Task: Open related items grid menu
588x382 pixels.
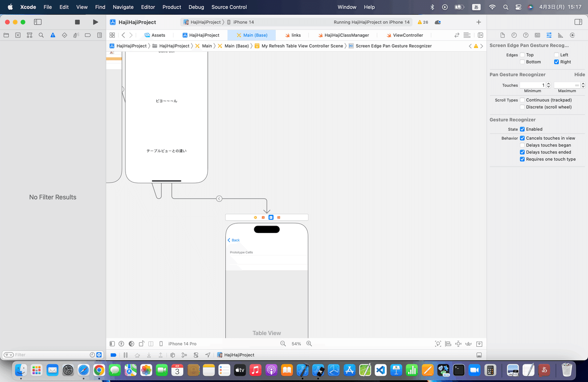Action: (x=112, y=35)
